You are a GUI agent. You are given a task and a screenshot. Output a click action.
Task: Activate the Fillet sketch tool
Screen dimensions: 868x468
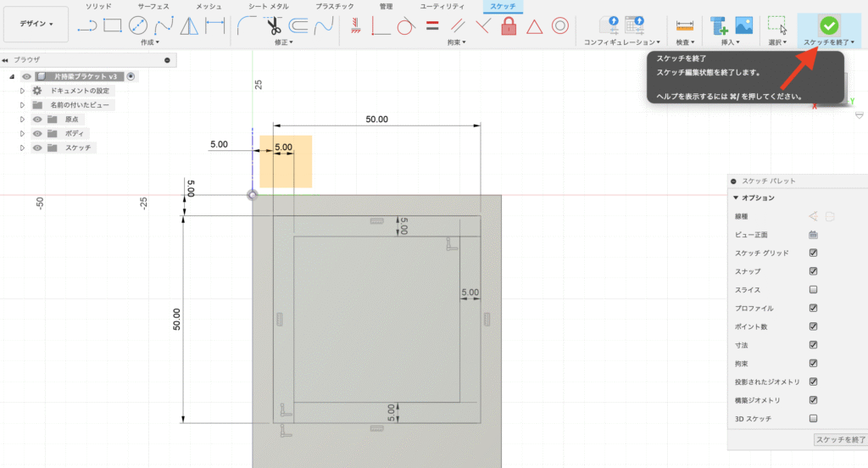coord(245,26)
